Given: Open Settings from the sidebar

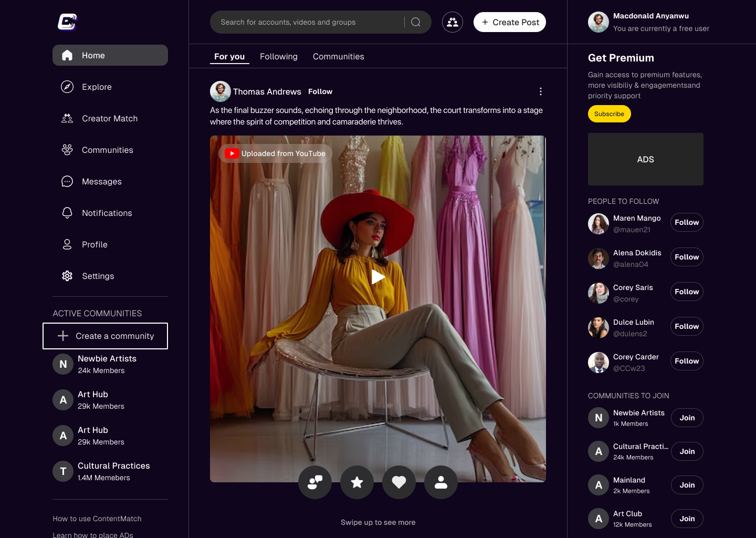Looking at the screenshot, I should (x=98, y=276).
